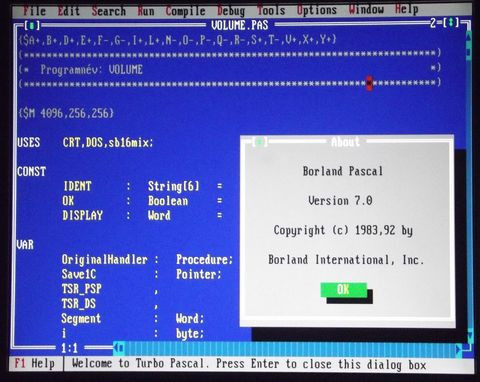
Task: Click the horizontal scrollbar track
Action: (x=289, y=349)
